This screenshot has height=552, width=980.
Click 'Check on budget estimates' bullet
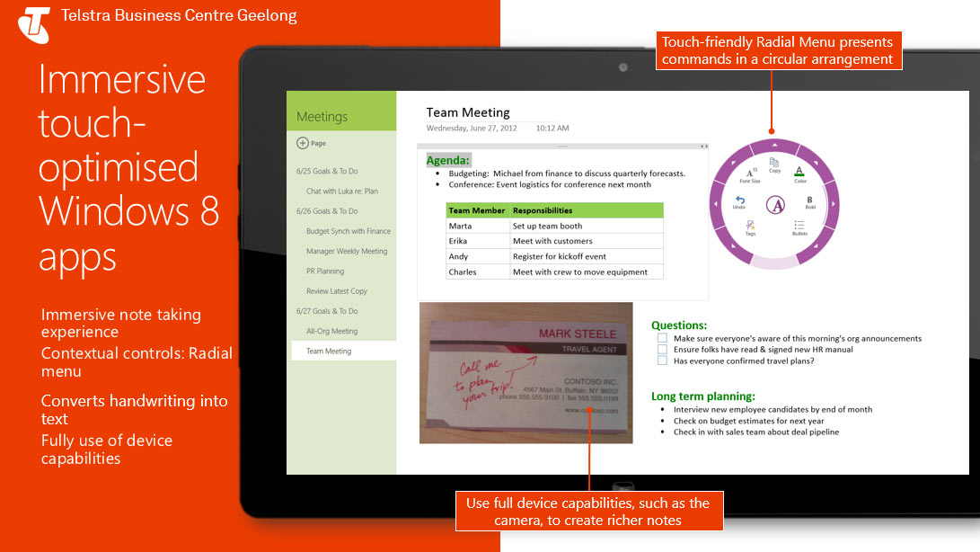(x=749, y=421)
